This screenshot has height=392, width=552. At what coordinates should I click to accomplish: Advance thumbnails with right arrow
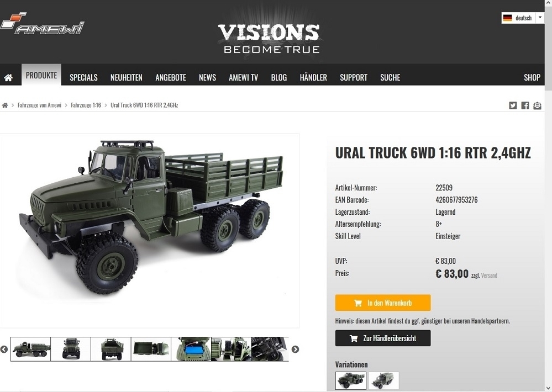pyautogui.click(x=296, y=349)
